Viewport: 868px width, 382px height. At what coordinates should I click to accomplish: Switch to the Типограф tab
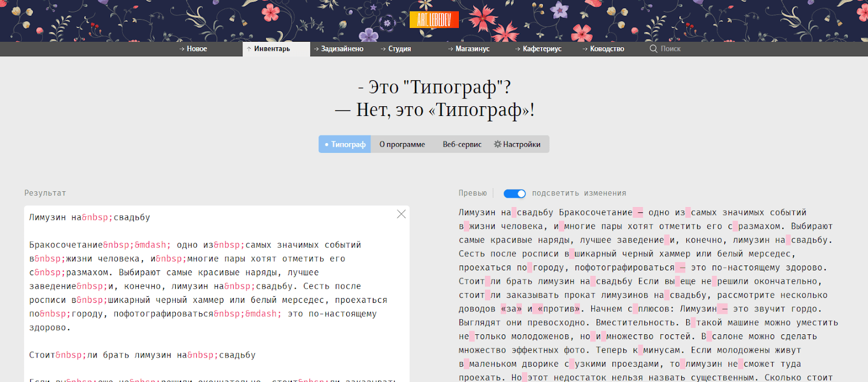point(344,144)
